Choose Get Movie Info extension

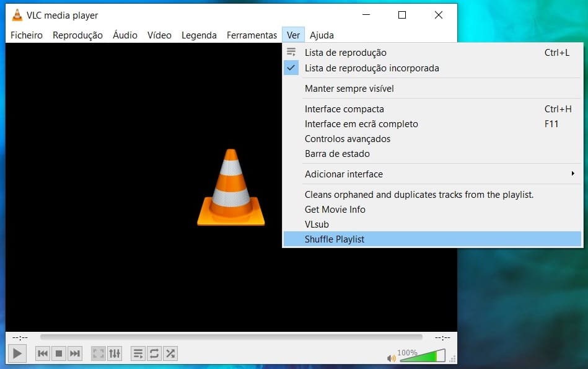(432, 210)
